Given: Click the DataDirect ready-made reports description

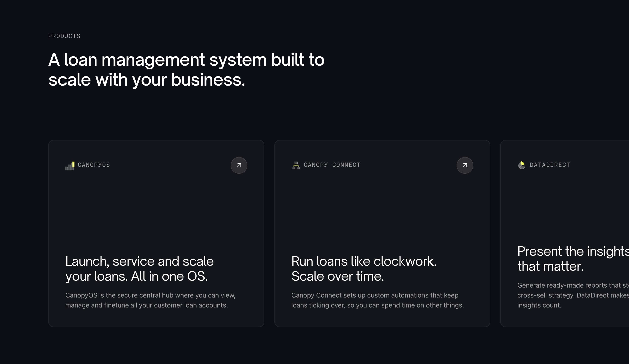Looking at the screenshot, I should point(573,295).
